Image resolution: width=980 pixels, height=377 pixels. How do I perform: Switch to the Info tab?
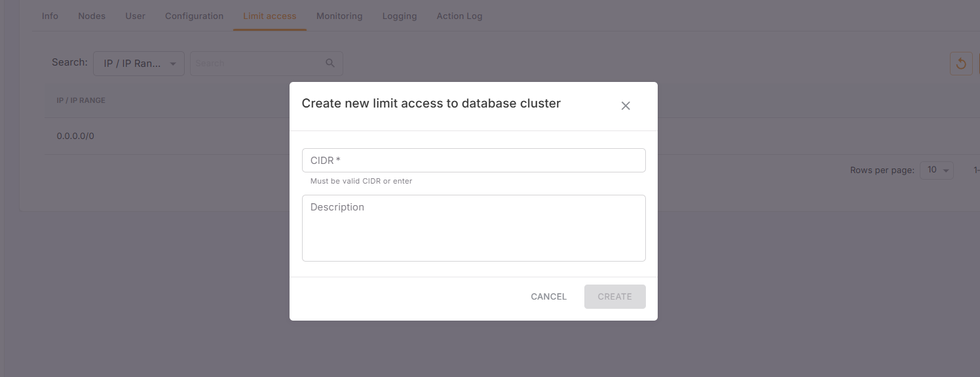[x=50, y=16]
